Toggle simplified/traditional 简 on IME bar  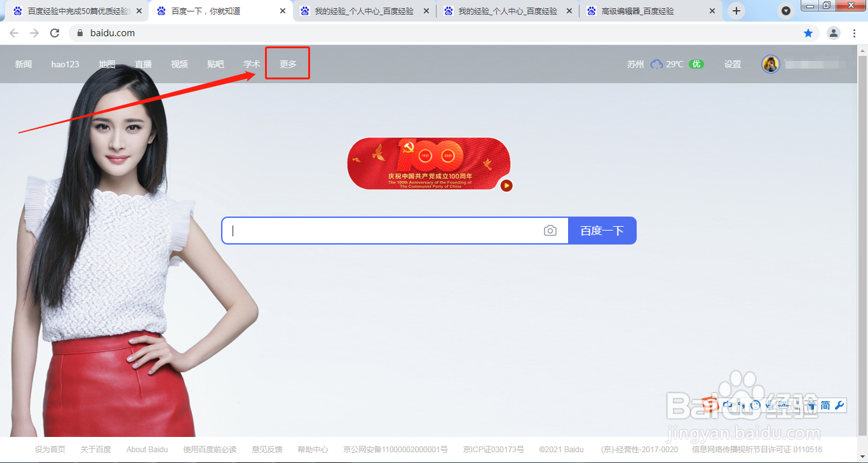[825, 405]
